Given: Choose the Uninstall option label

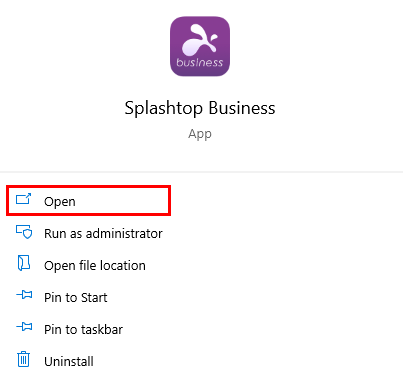Looking at the screenshot, I should pyautogui.click(x=69, y=362).
